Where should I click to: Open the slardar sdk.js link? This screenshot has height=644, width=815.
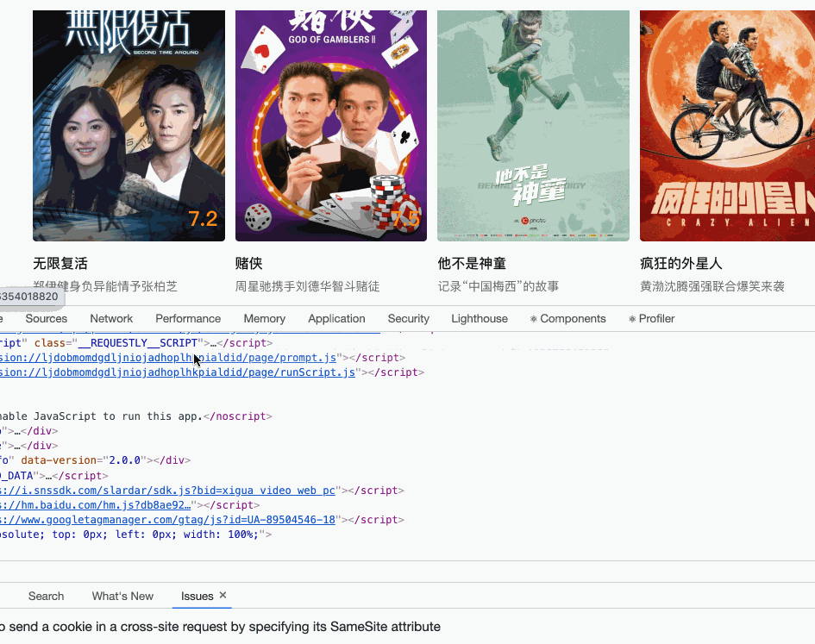[x=167, y=491]
